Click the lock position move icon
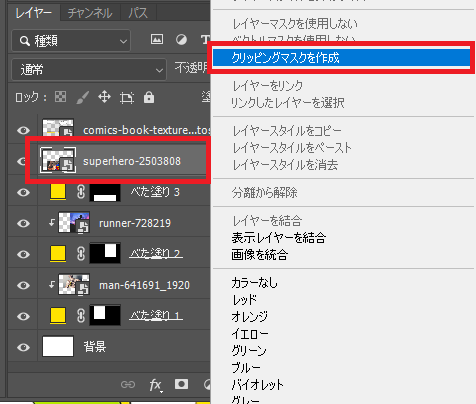This screenshot has width=476, height=404. click(105, 97)
